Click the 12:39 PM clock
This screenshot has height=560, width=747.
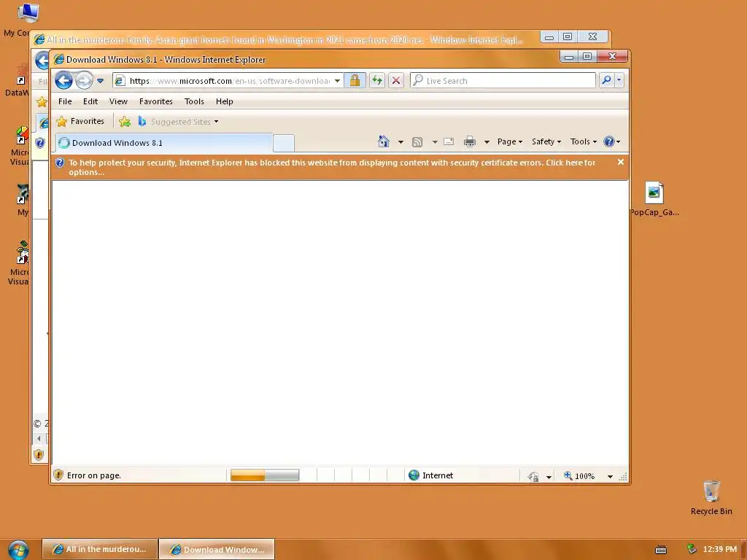click(x=720, y=549)
